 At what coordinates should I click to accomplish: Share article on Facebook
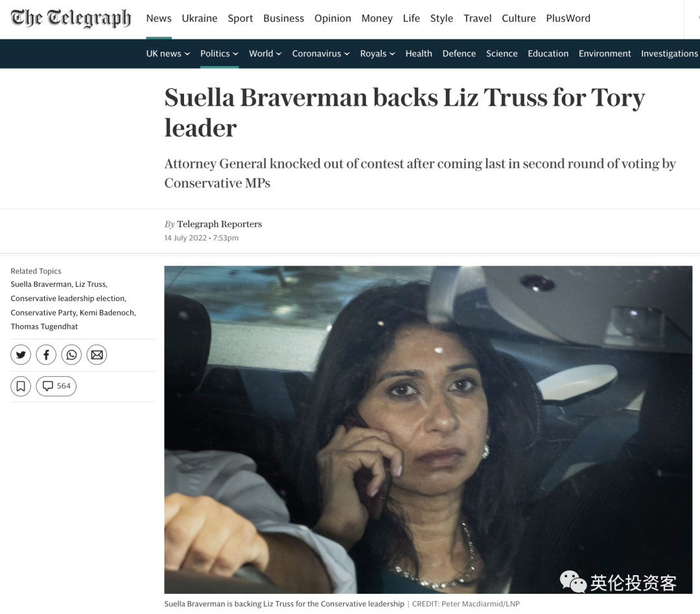[46, 355]
